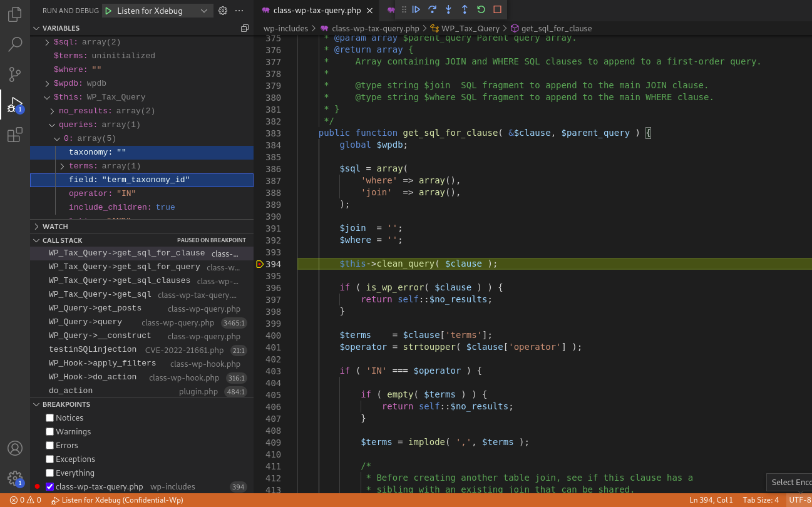The height and width of the screenshot is (507, 812).
Task: Open the Source Control view
Action: click(x=14, y=74)
